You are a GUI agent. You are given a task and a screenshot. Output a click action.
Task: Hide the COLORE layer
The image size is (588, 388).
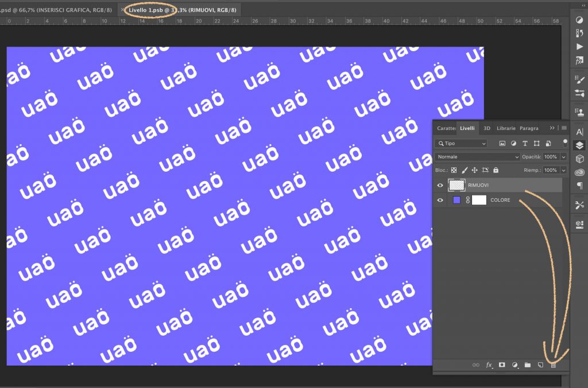coord(440,200)
